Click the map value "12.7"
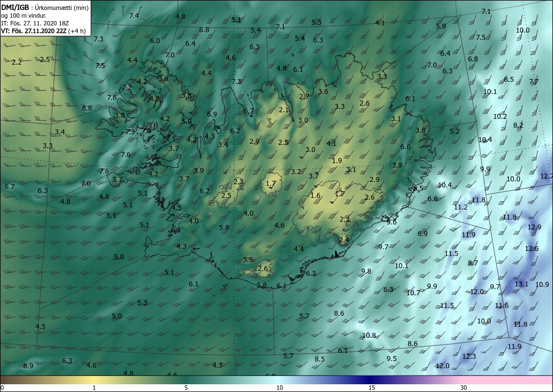This screenshot has width=553, height=392. tap(547, 176)
